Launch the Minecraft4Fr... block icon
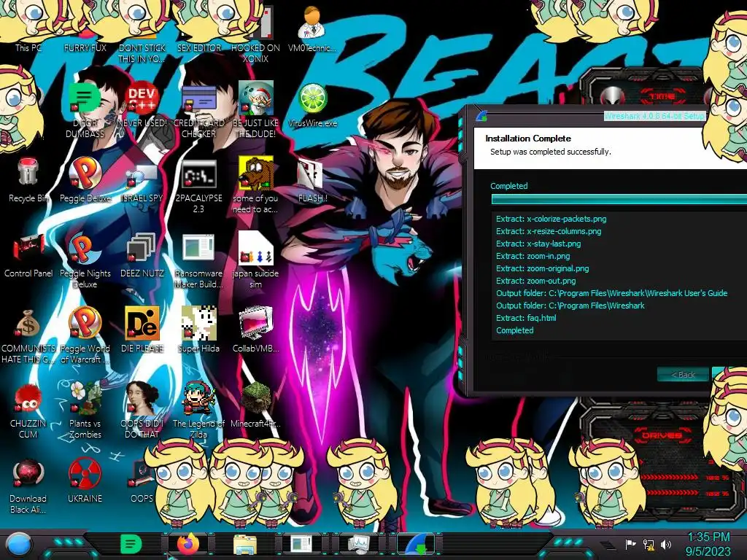Screen dimensions: 747x560 click(255, 405)
